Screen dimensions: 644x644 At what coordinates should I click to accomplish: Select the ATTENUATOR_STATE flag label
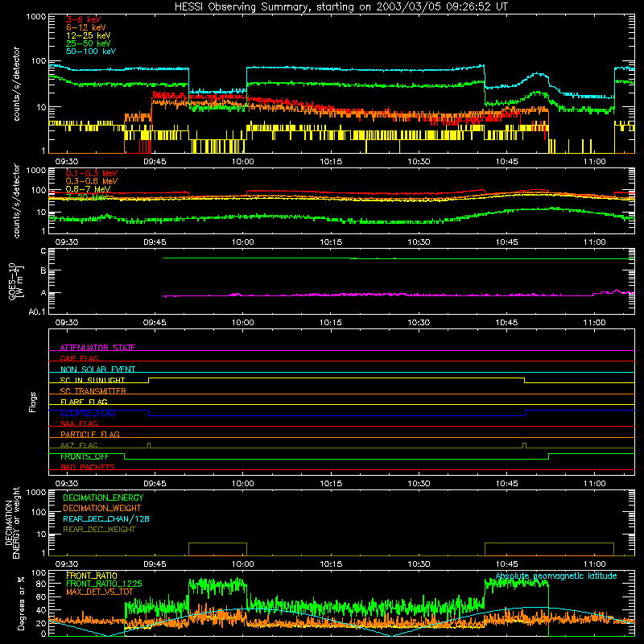[97, 348]
